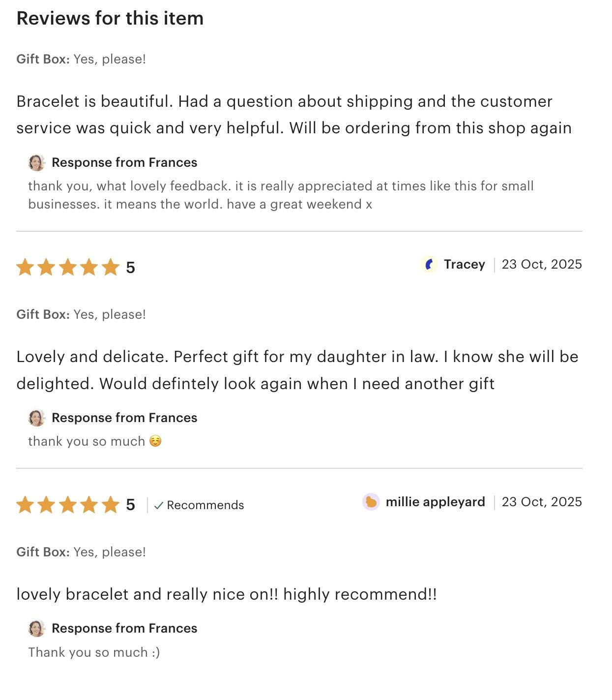Screen dimensions: 612x700
Task: Click the fifth star in millie's rating
Action: coord(111,505)
